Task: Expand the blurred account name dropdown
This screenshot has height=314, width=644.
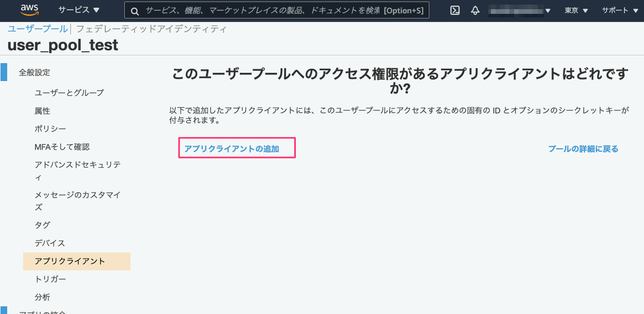Action: coord(519,10)
